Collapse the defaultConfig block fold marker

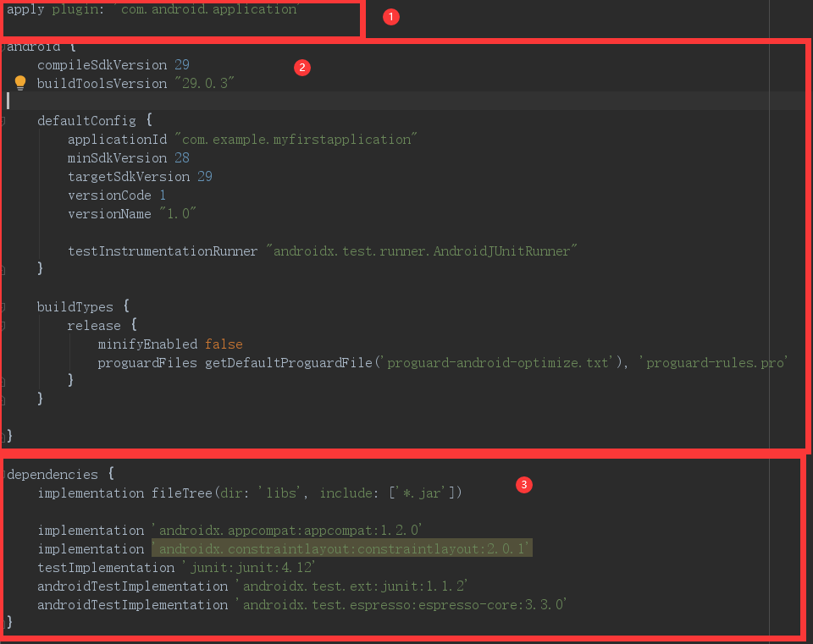[x=3, y=121]
